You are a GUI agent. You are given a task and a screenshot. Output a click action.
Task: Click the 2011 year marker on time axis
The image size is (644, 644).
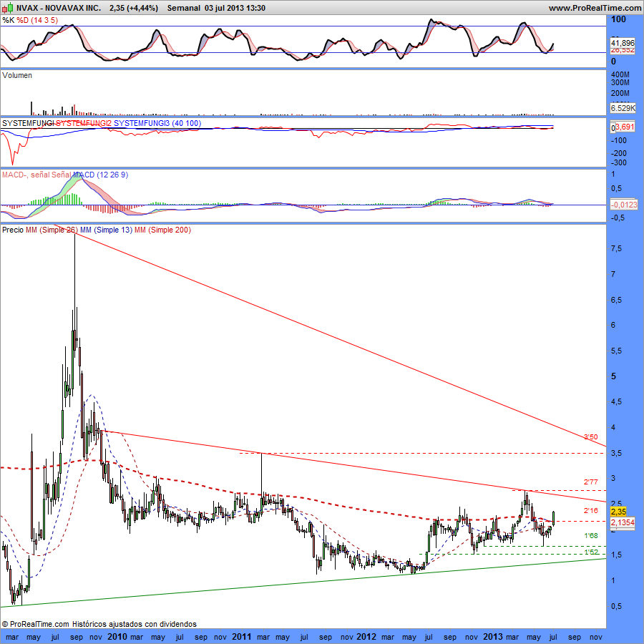pyautogui.click(x=242, y=637)
